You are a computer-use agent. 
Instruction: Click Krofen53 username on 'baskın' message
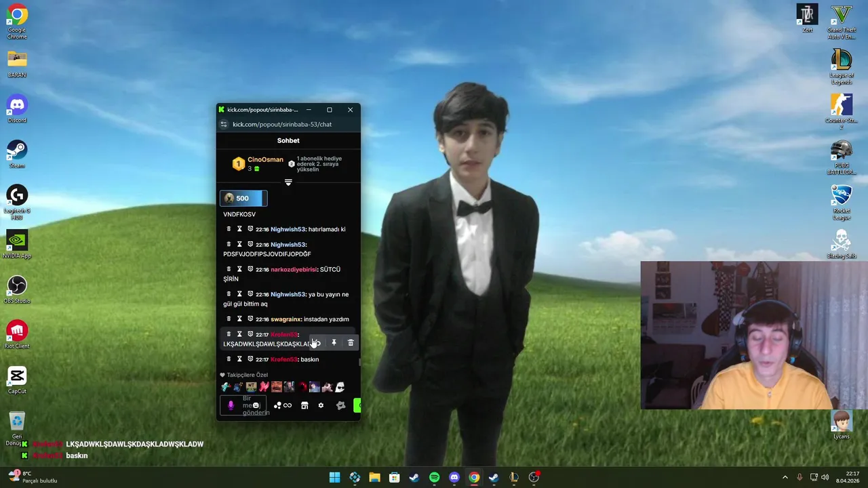click(284, 359)
